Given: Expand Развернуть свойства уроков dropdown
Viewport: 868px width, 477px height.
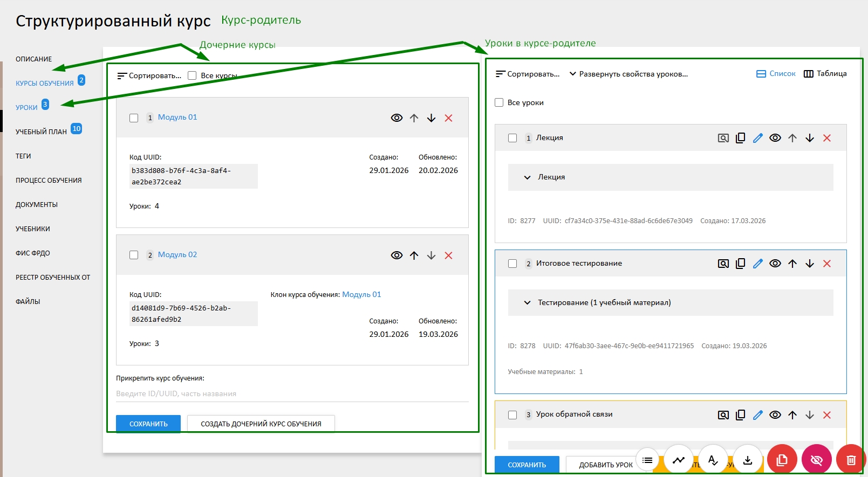Looking at the screenshot, I should point(628,74).
